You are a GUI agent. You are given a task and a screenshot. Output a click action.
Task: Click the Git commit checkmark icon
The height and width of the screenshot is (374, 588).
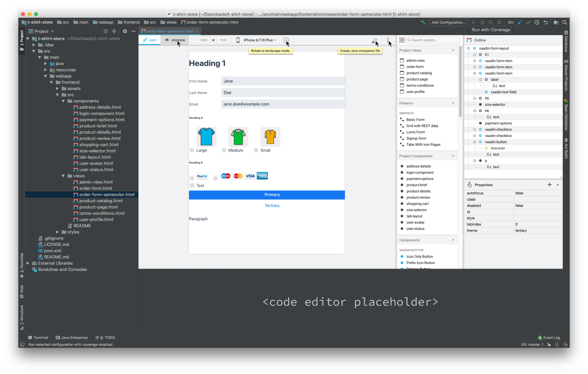[528, 22]
